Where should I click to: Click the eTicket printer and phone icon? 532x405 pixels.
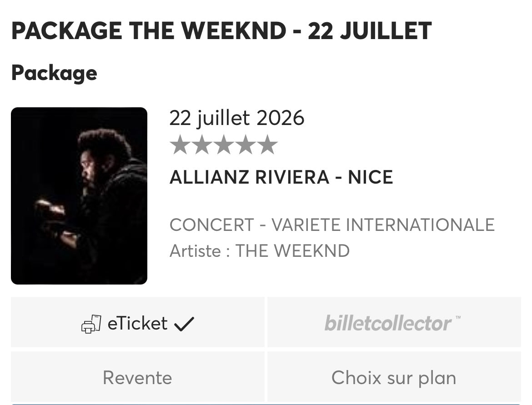tap(91, 324)
